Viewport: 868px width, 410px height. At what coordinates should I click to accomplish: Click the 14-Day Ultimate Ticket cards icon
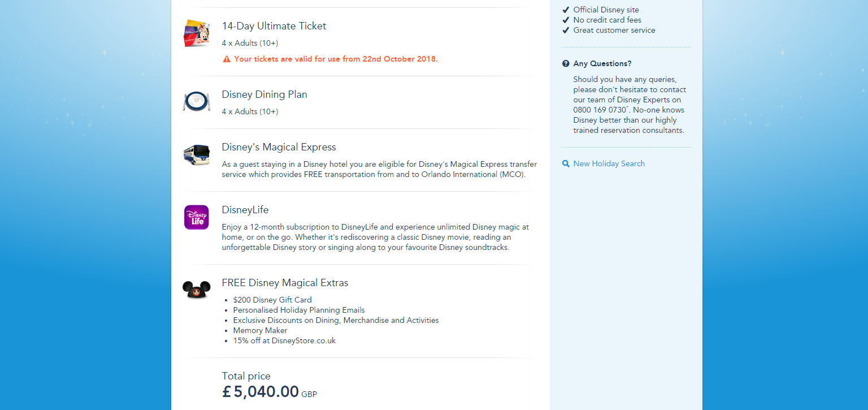196,33
